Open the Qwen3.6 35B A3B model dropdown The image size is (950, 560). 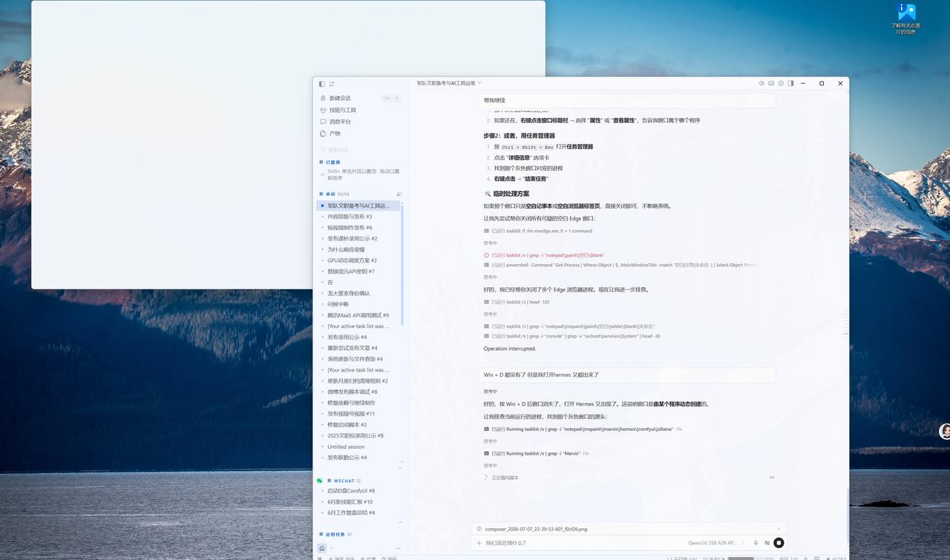[x=715, y=543]
